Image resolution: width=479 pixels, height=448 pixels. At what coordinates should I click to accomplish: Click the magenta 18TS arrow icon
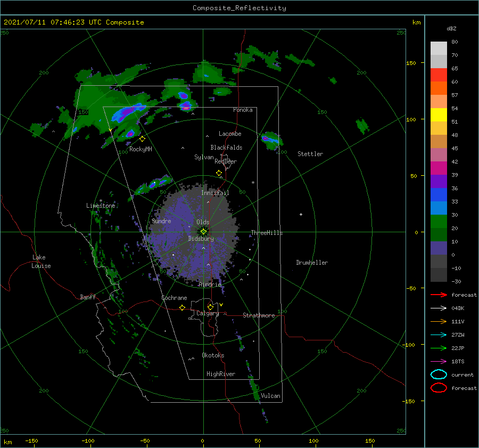439,362
